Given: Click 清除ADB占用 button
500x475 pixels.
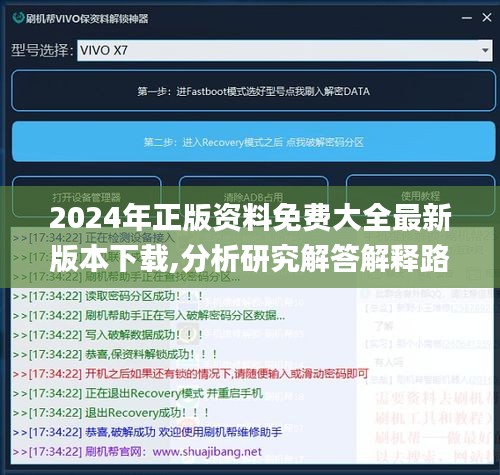Looking at the screenshot, I should 254,197.
